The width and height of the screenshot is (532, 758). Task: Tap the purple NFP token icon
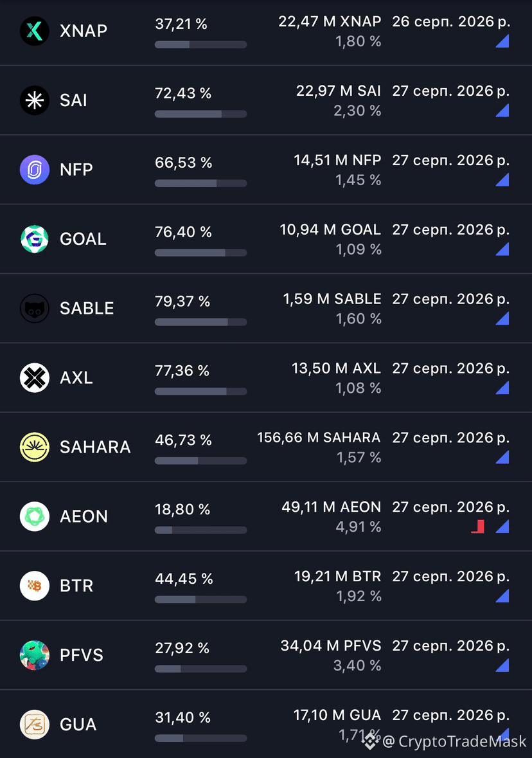pyautogui.click(x=34, y=170)
